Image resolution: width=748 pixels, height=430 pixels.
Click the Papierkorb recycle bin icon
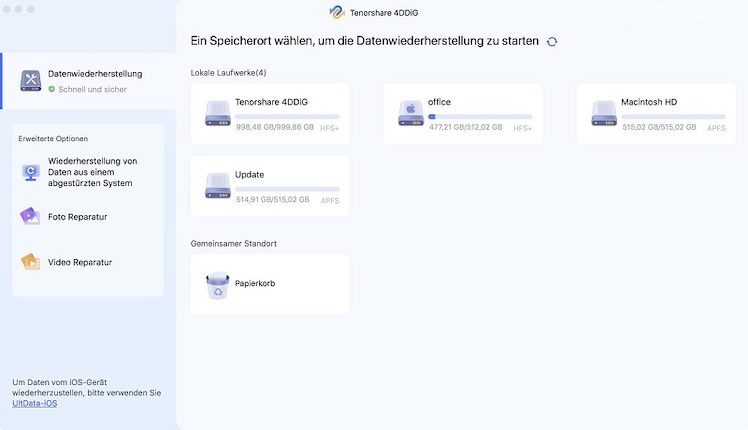tap(217, 285)
